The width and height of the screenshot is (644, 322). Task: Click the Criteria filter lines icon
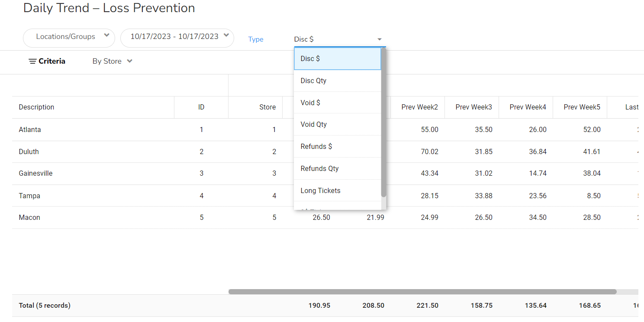(32, 61)
